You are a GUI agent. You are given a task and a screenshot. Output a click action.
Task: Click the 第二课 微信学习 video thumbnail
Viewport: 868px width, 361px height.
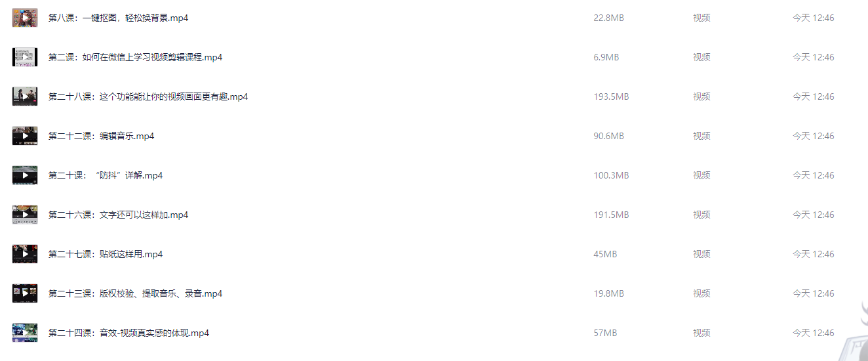click(25, 57)
